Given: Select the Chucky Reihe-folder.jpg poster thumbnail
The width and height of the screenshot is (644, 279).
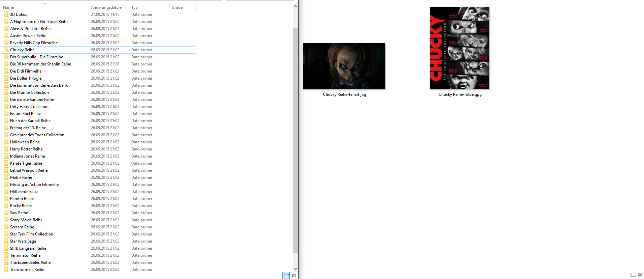Looking at the screenshot, I should point(459,48).
